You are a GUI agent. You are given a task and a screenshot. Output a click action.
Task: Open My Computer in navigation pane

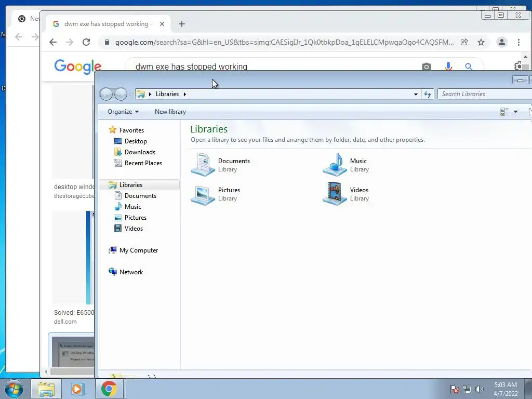(x=134, y=250)
